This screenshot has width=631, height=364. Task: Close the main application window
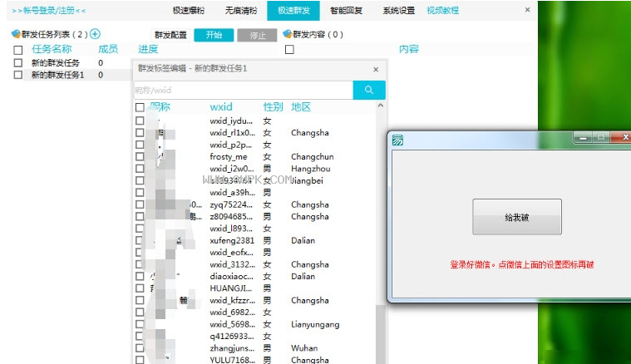pyautogui.click(x=528, y=10)
